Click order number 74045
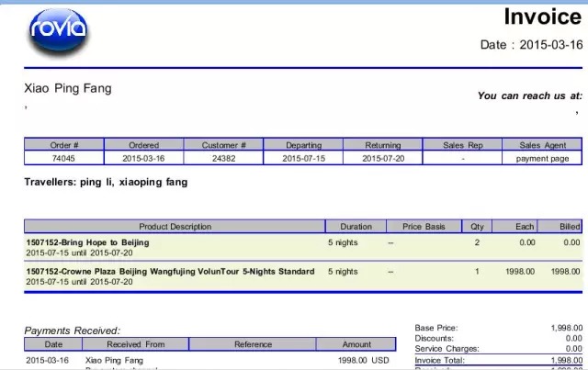 tap(63, 158)
